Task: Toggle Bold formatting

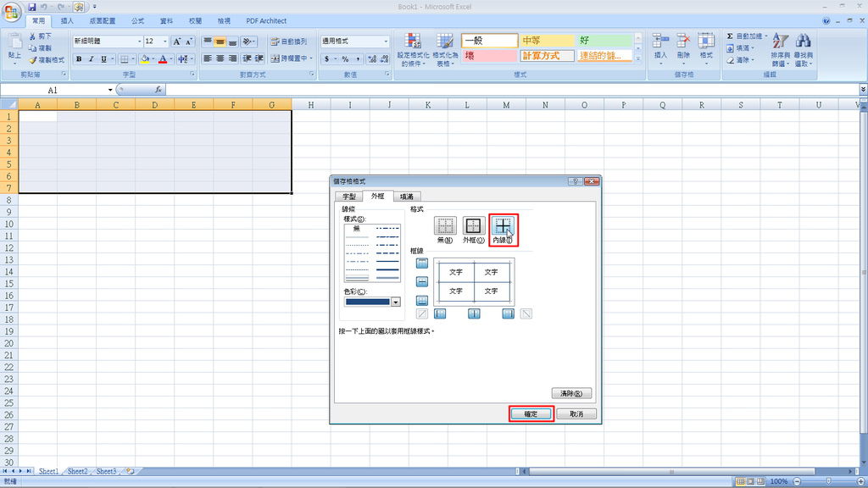Action: pos(79,58)
